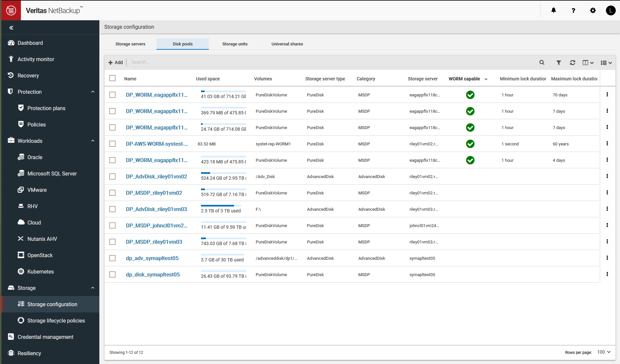Image resolution: width=620 pixels, height=364 pixels.
Task: Open the Kubernetes workload page
Action: (40, 272)
